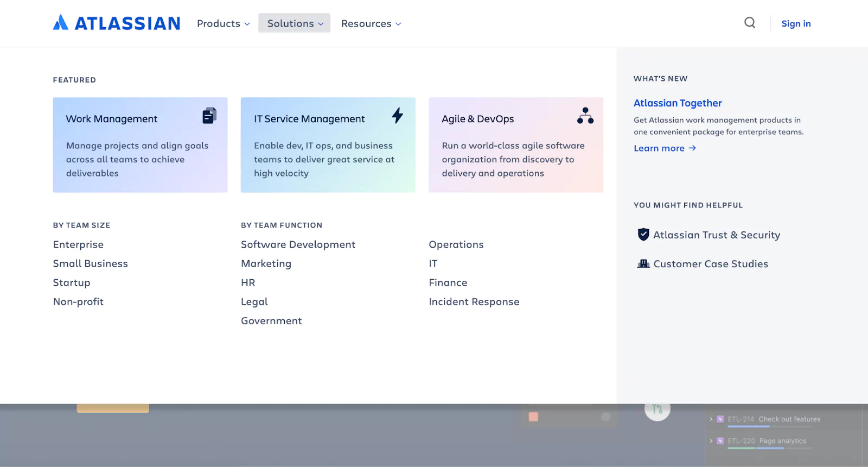Sign in to Atlassian account

pos(796,23)
